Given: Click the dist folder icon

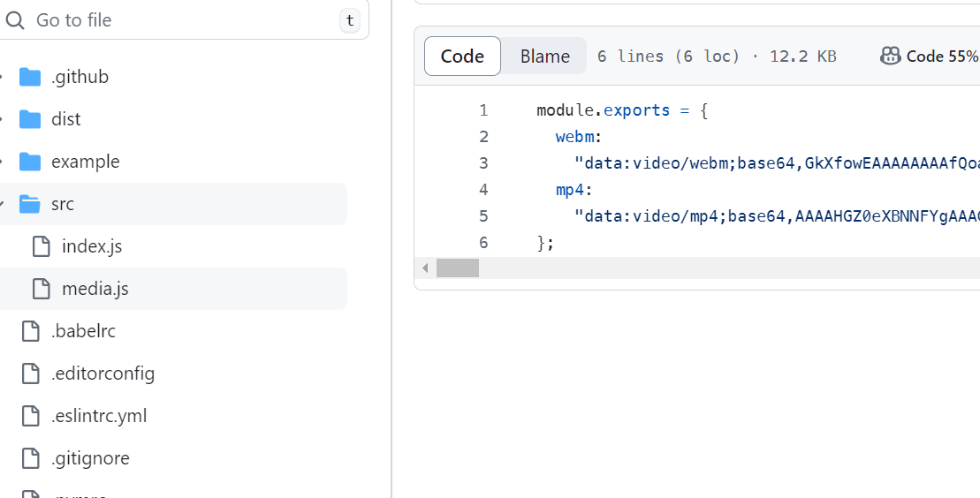Looking at the screenshot, I should pyautogui.click(x=30, y=119).
